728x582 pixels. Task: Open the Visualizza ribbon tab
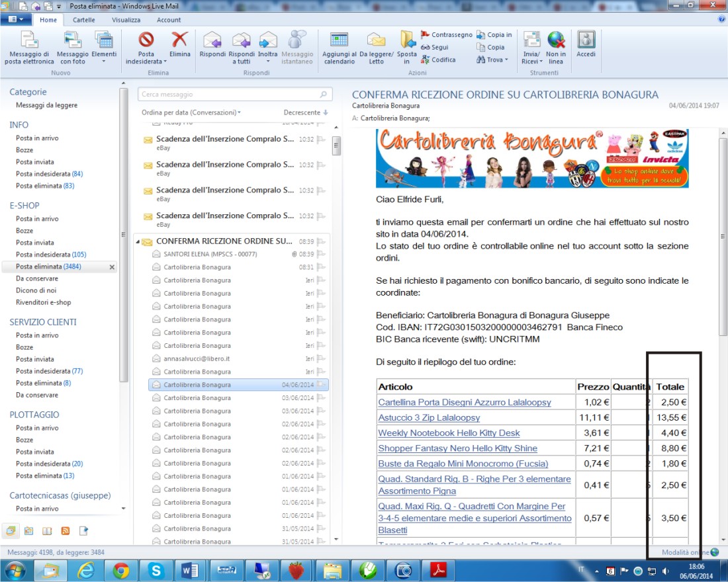(126, 20)
